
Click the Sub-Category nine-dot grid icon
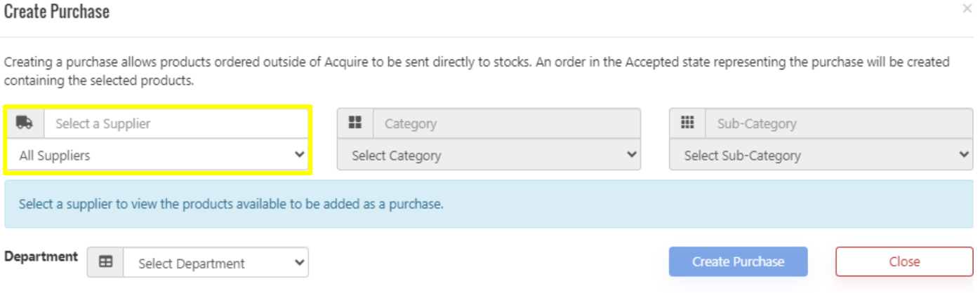tap(687, 123)
